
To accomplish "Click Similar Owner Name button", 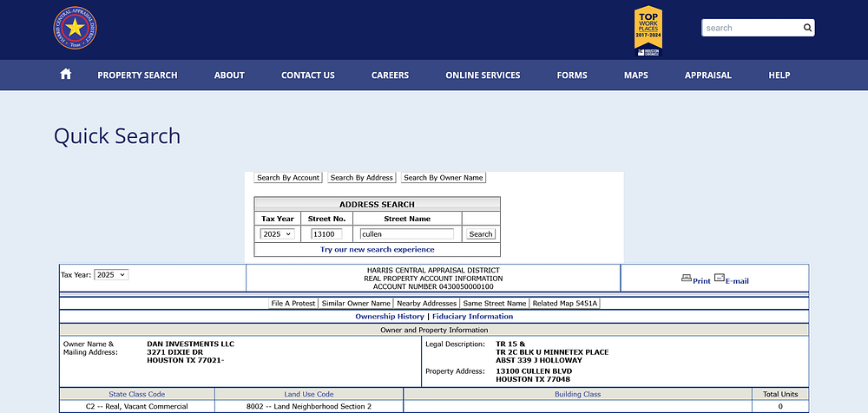I will point(356,304).
